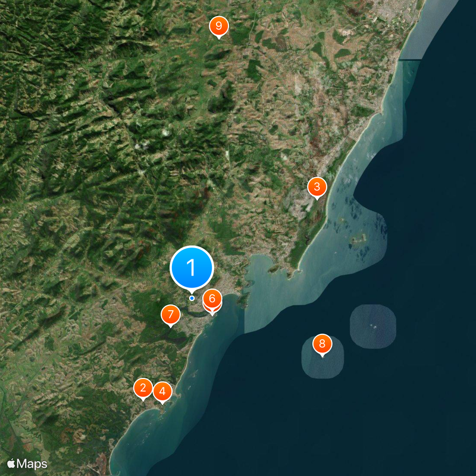Select the northernmost pin, number 9
The width and height of the screenshot is (476, 476).
(220, 25)
